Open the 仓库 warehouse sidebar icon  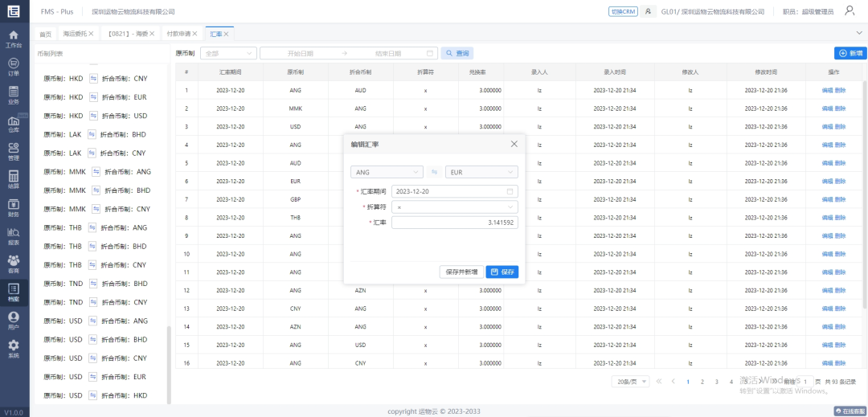[14, 123]
